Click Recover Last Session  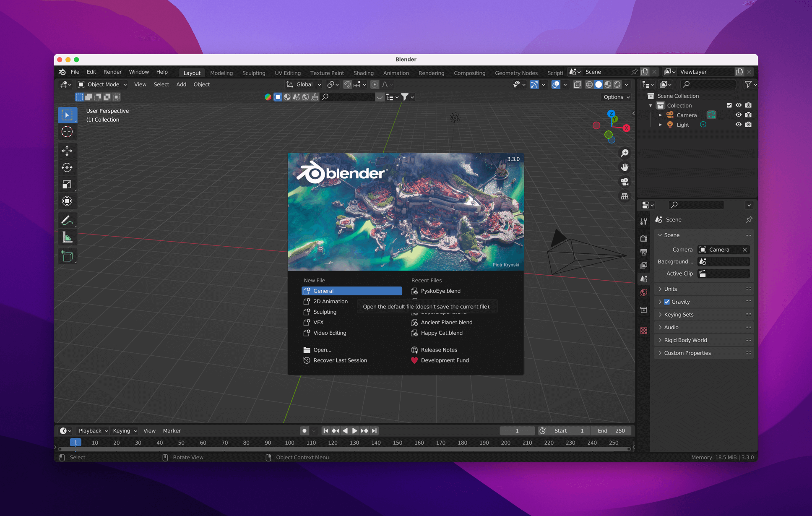(340, 360)
